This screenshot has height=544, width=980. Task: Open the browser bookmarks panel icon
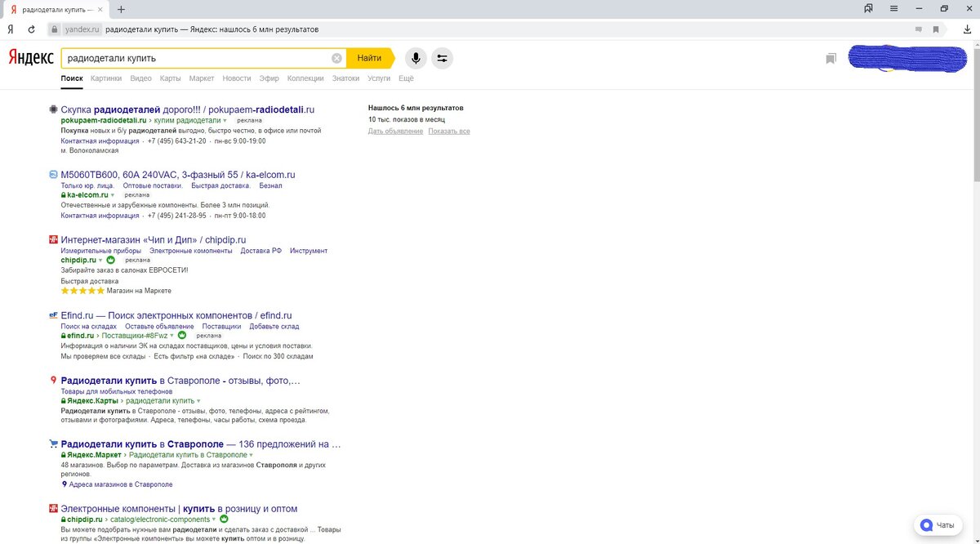coord(869,9)
